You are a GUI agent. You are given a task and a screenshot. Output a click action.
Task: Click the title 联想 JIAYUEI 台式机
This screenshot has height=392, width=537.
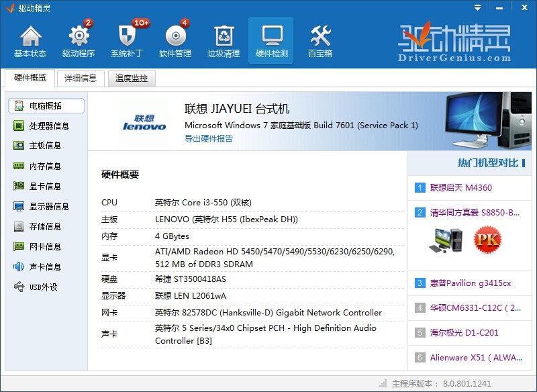pyautogui.click(x=237, y=109)
